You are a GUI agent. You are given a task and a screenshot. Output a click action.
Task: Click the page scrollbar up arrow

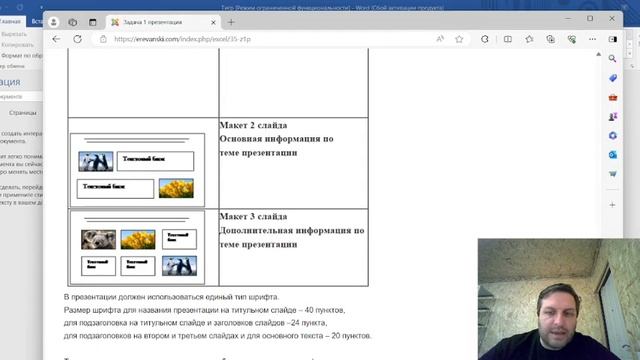coord(598,54)
